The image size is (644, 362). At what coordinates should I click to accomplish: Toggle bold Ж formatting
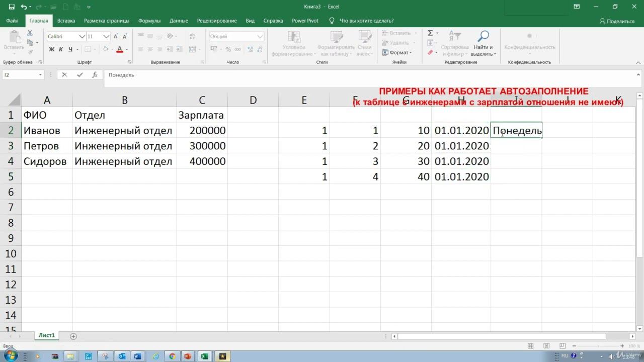(51, 49)
